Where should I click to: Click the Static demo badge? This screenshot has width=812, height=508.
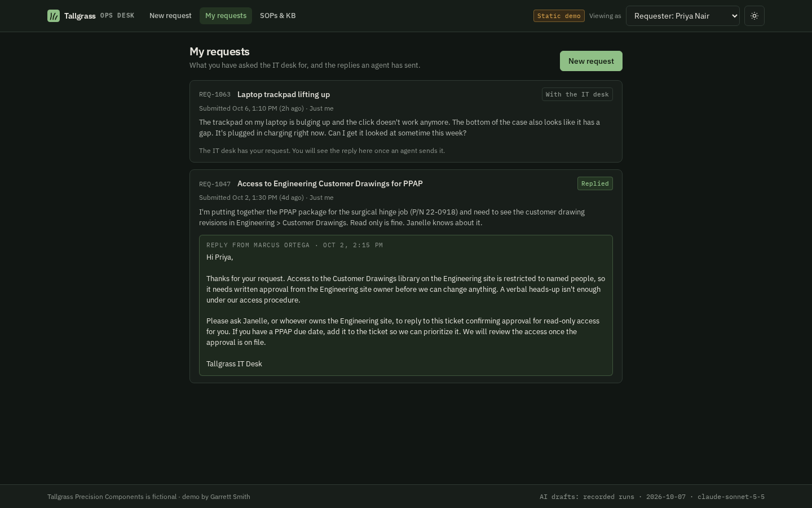click(x=559, y=16)
